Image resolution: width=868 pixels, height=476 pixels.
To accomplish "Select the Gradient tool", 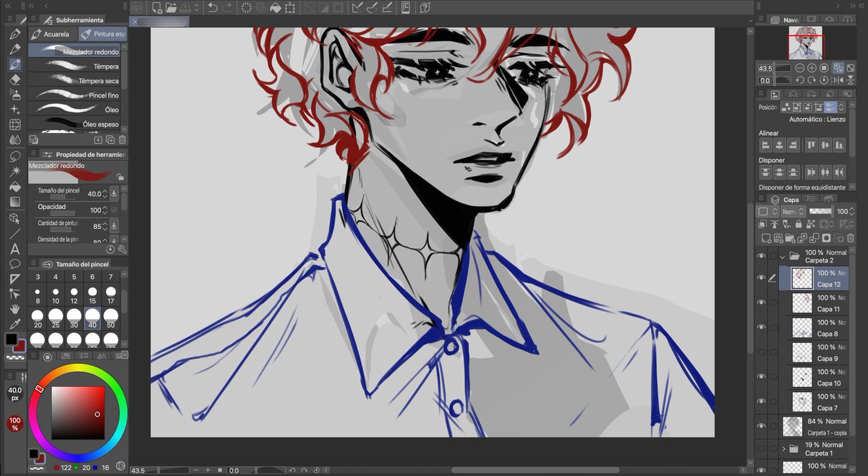I will pos(14,202).
